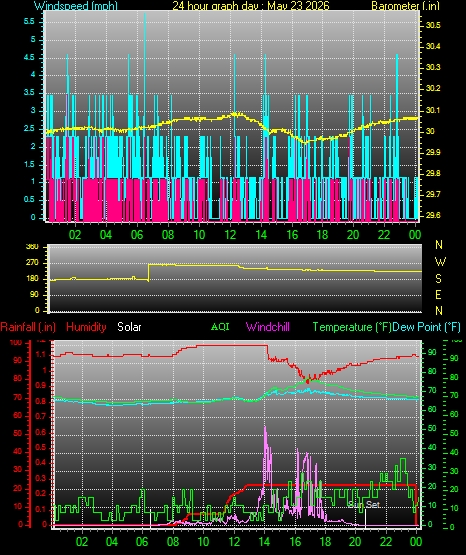Click the 30.5 barometer scale value
Viewport: 466px width, 555px height.
pos(433,25)
